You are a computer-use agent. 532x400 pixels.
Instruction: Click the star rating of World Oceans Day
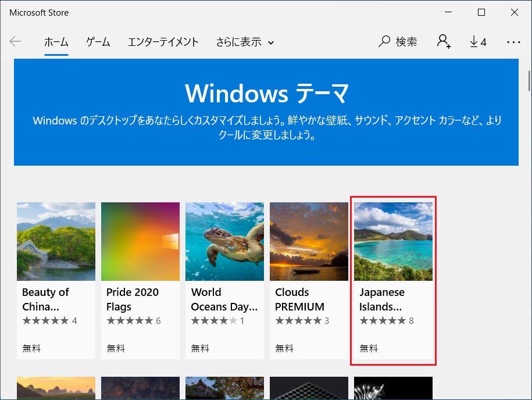click(217, 320)
